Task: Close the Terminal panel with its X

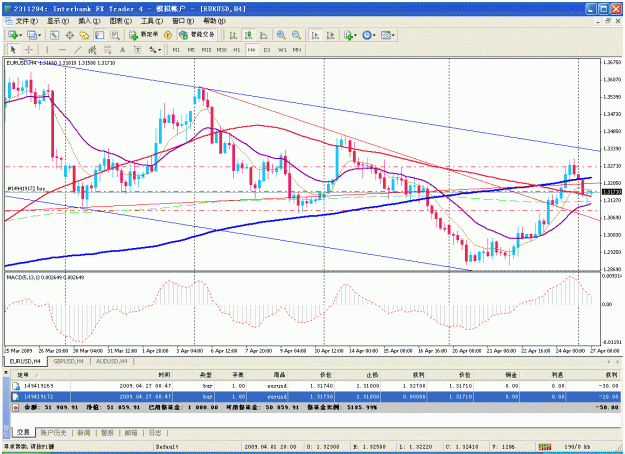Action: (x=6, y=372)
